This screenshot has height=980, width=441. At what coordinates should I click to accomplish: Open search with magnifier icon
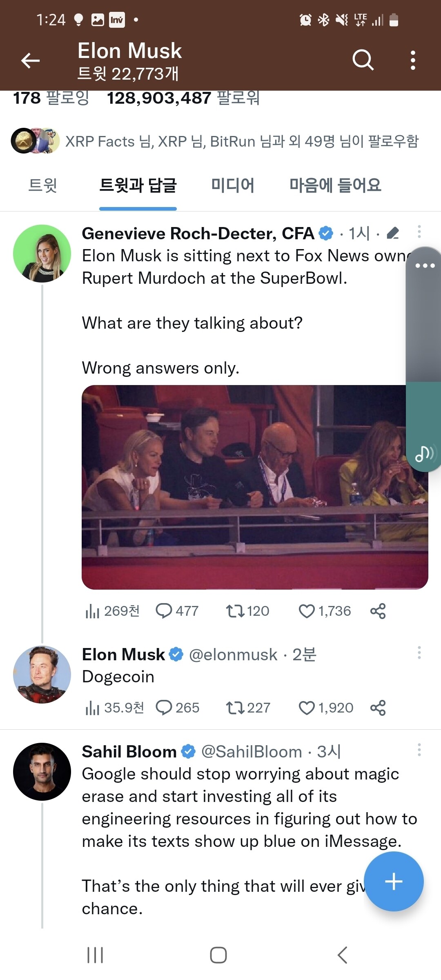pos(363,60)
